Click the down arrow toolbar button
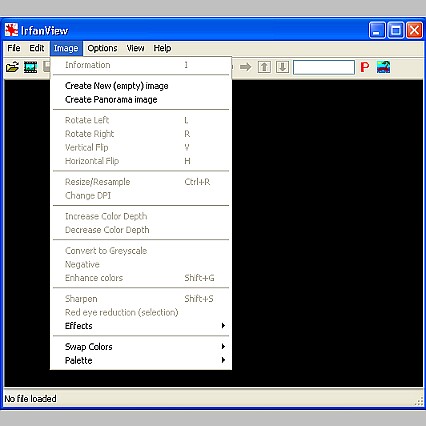Viewport: 426px width, 426px height. coord(282,67)
